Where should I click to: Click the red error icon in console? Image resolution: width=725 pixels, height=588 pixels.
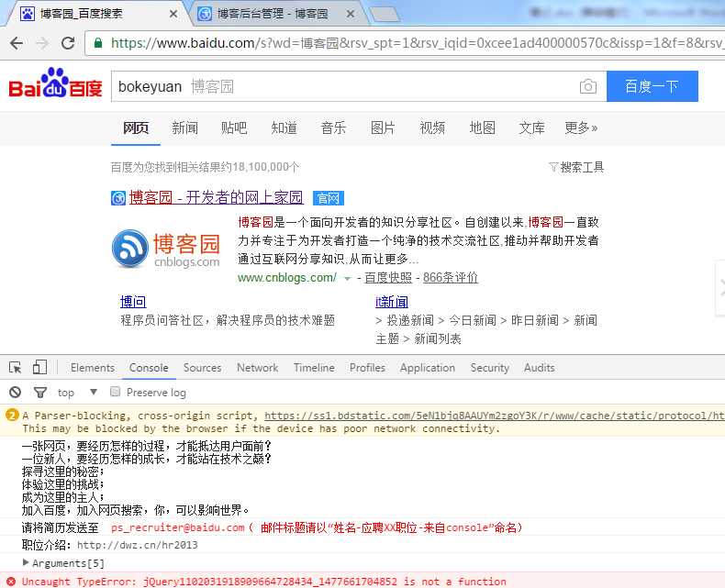[x=11, y=582]
